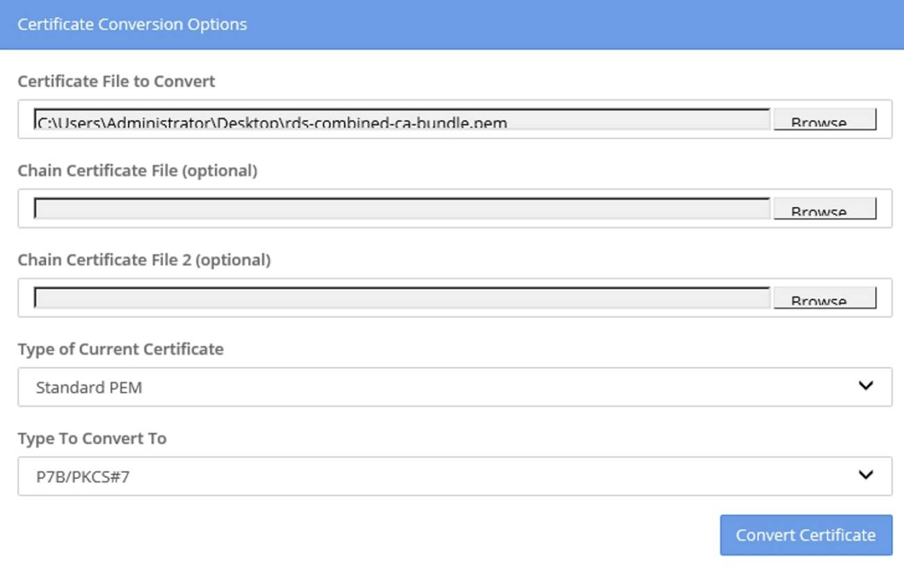
Task: Browse for the first Chain Certificate File
Action: 824,209
